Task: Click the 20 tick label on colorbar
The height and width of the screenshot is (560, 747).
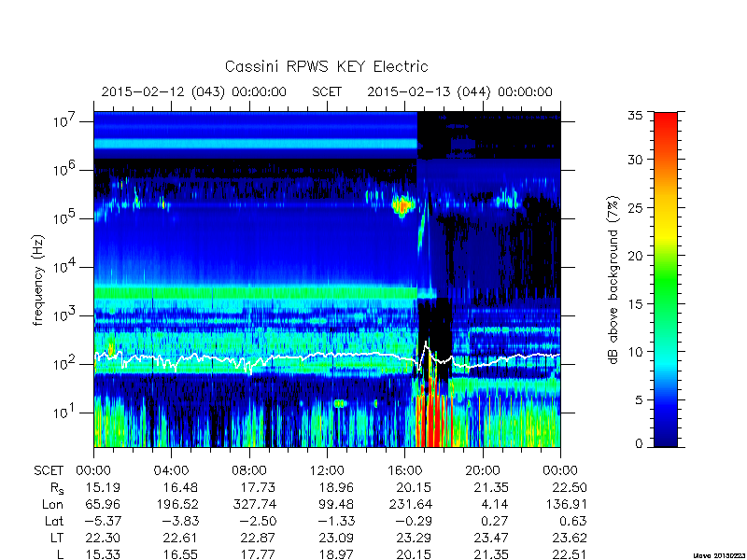Action: point(635,255)
